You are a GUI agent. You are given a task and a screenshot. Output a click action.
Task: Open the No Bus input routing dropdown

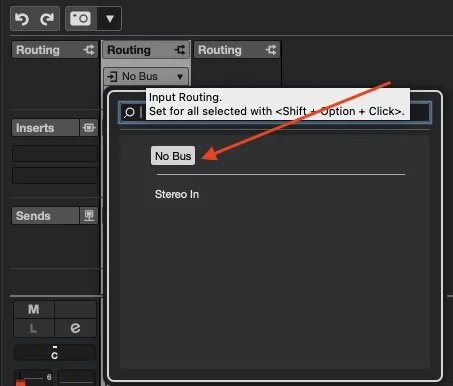pyautogui.click(x=146, y=76)
